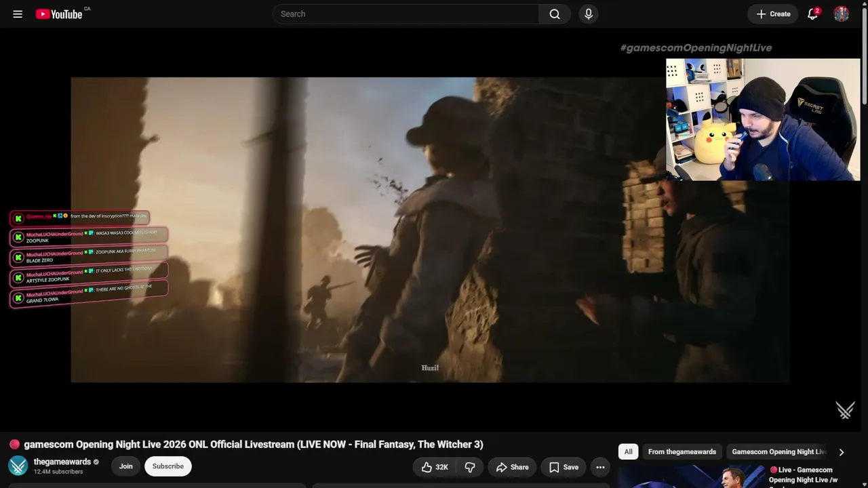This screenshot has height=488, width=868.
Task: Open account avatar menu
Action: tap(842, 14)
